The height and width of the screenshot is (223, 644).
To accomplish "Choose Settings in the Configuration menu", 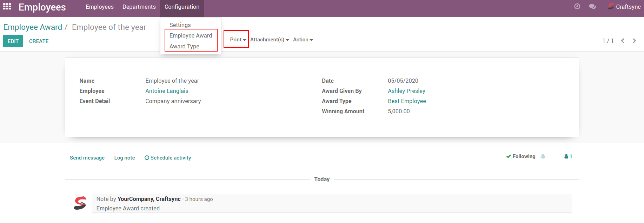I will tap(180, 25).
